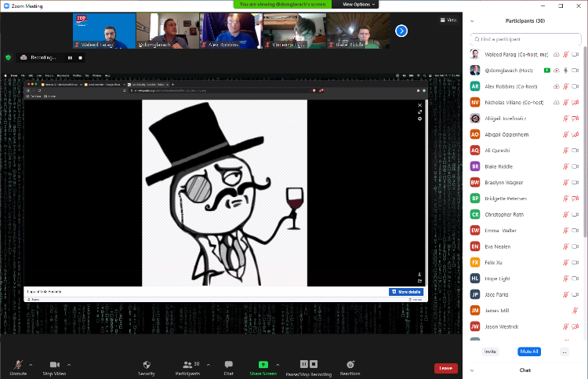This screenshot has height=379, width=588.
Task: Click the green Share Screen icon
Action: pyautogui.click(x=263, y=364)
